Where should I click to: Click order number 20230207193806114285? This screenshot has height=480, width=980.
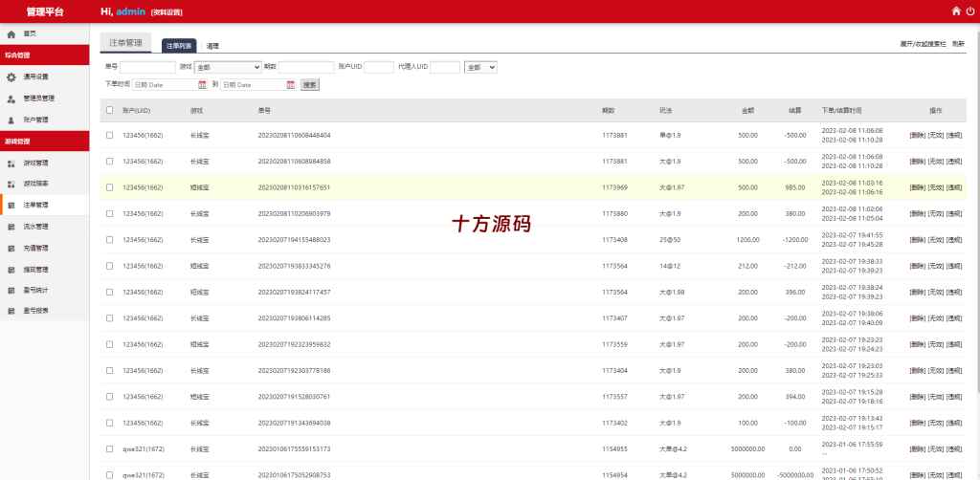coord(295,318)
